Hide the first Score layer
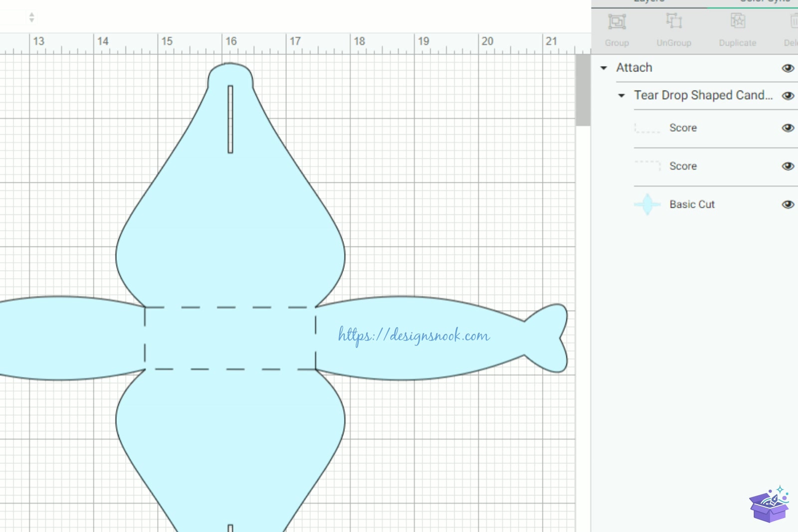798x532 pixels. coord(788,128)
